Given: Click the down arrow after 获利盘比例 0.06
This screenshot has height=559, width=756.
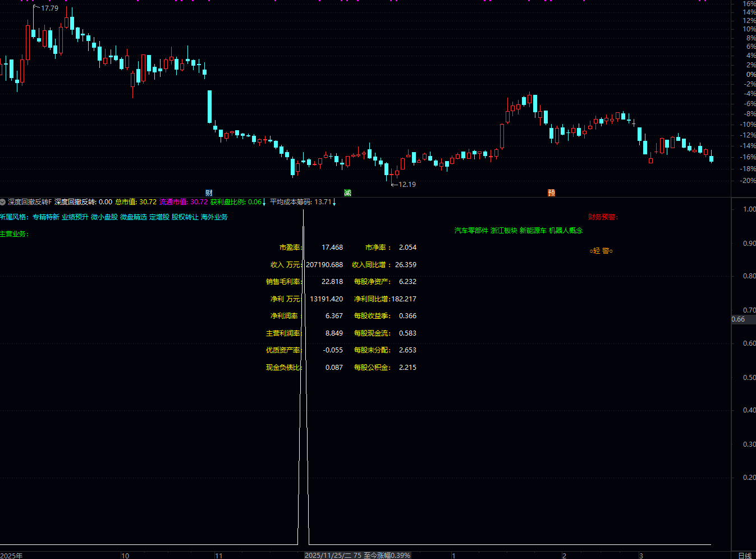Looking at the screenshot, I should pyautogui.click(x=264, y=202).
